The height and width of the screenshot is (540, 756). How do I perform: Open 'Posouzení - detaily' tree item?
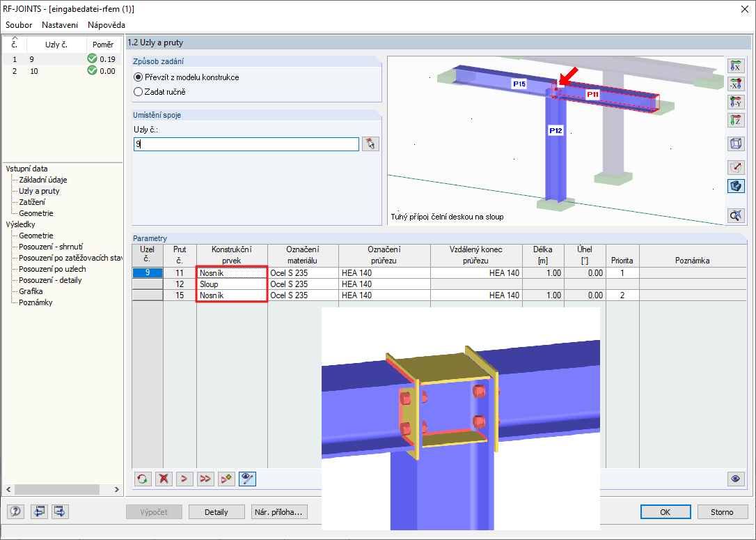[50, 280]
